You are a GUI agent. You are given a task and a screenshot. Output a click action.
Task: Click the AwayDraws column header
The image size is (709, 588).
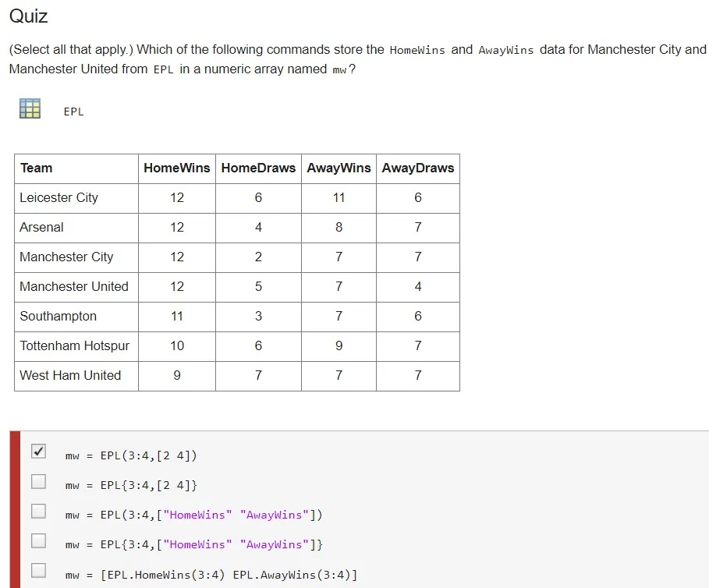pyautogui.click(x=418, y=168)
